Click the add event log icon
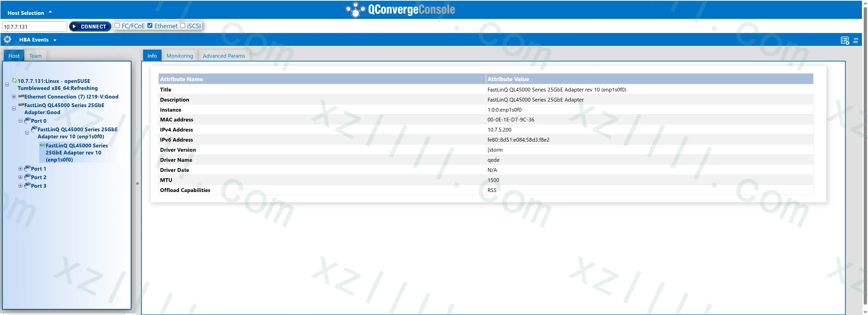 845,40
